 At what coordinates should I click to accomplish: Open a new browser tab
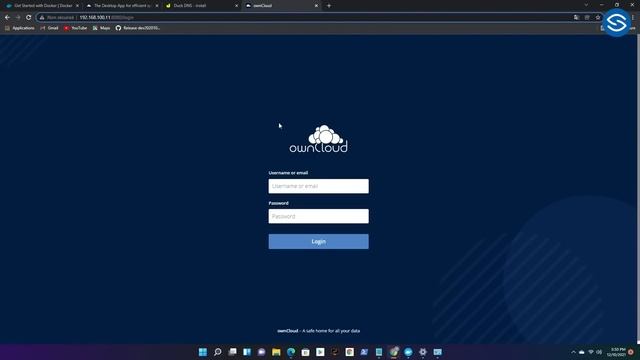pyautogui.click(x=329, y=6)
